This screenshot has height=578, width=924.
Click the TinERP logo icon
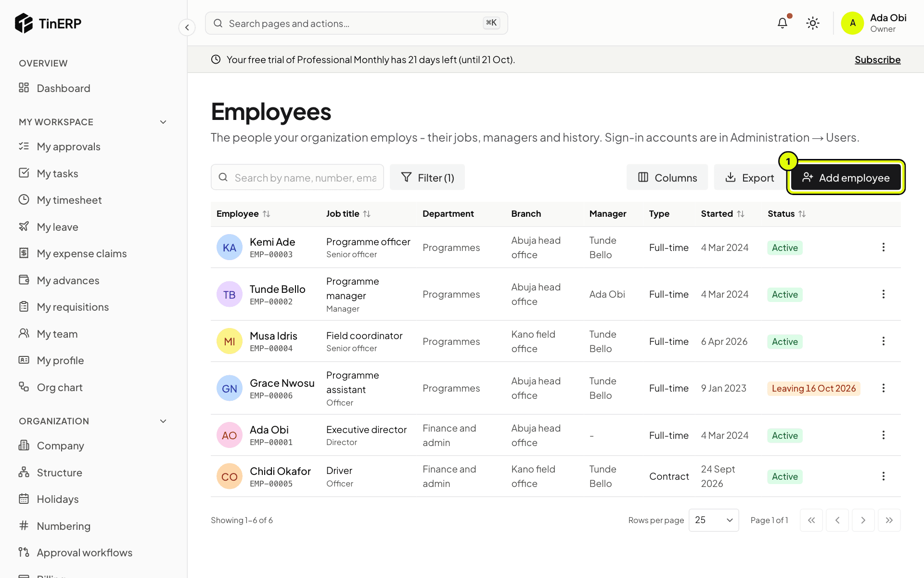[x=24, y=23]
